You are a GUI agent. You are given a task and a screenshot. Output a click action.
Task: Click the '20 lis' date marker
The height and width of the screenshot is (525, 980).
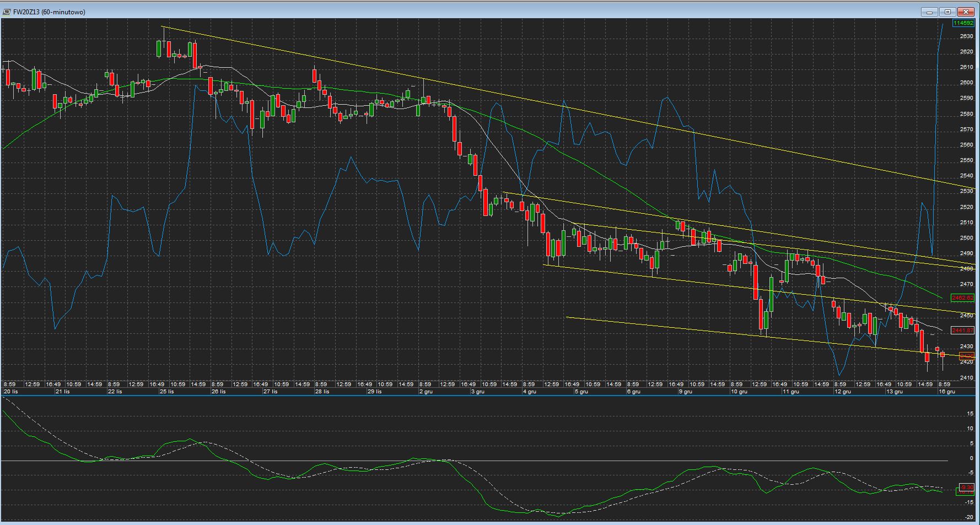[11, 392]
